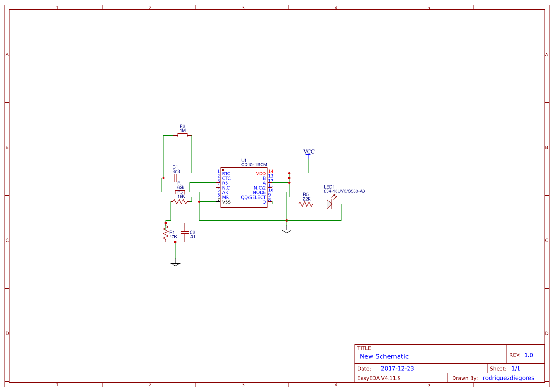554x392 pixels.
Task: Click the 'Q' output label on pin 8
Action: (264, 202)
